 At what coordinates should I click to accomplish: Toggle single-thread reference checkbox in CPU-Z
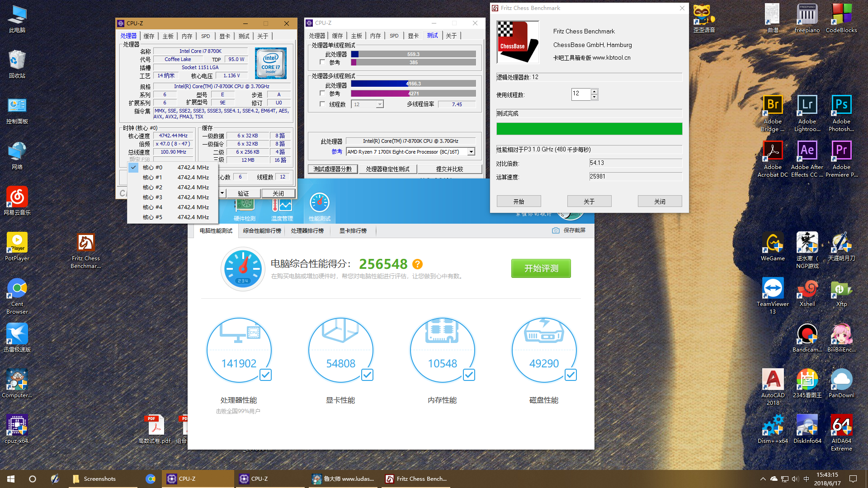tap(322, 62)
